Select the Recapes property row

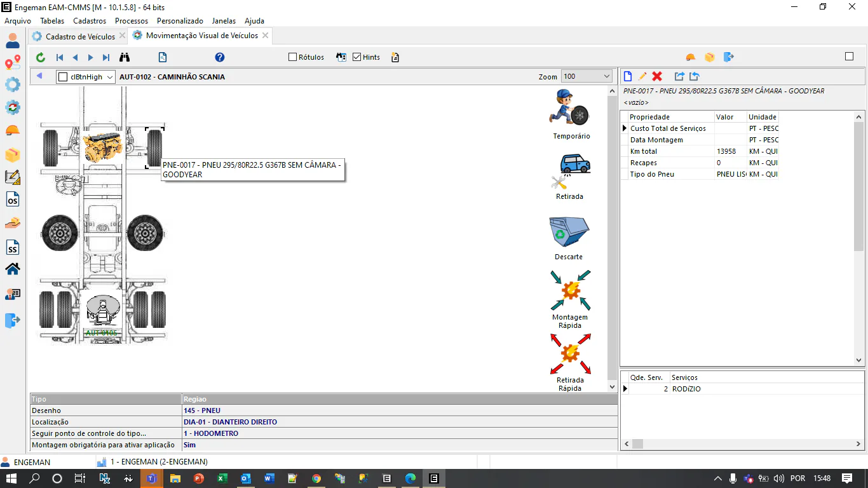[x=699, y=163]
